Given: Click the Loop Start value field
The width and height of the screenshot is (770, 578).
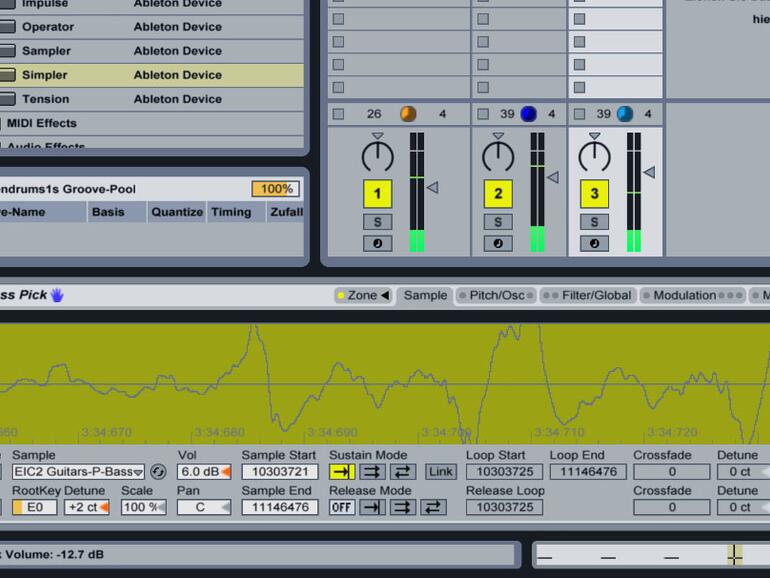Looking at the screenshot, I should click(504, 472).
